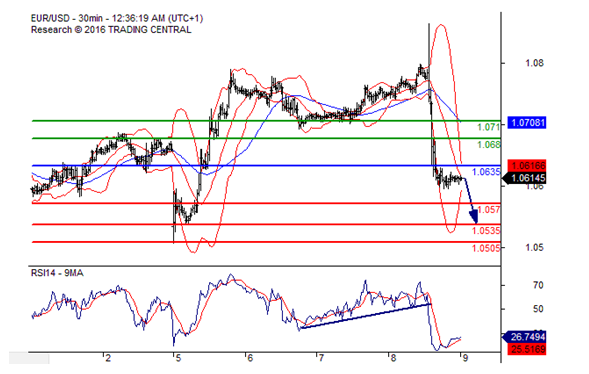Viewport: 589px width, 374px height.
Task: Click the green 1.071 resistance label
Action: click(x=489, y=127)
